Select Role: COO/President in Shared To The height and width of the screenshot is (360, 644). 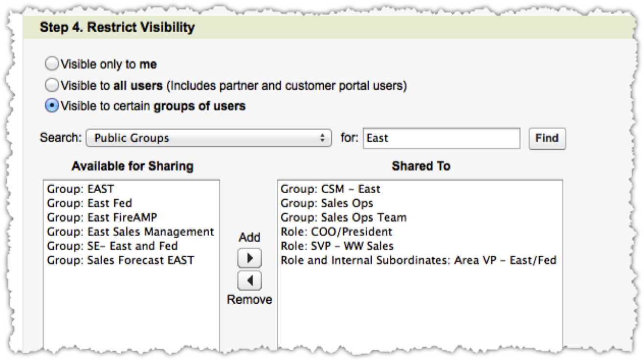pyautogui.click(x=336, y=231)
